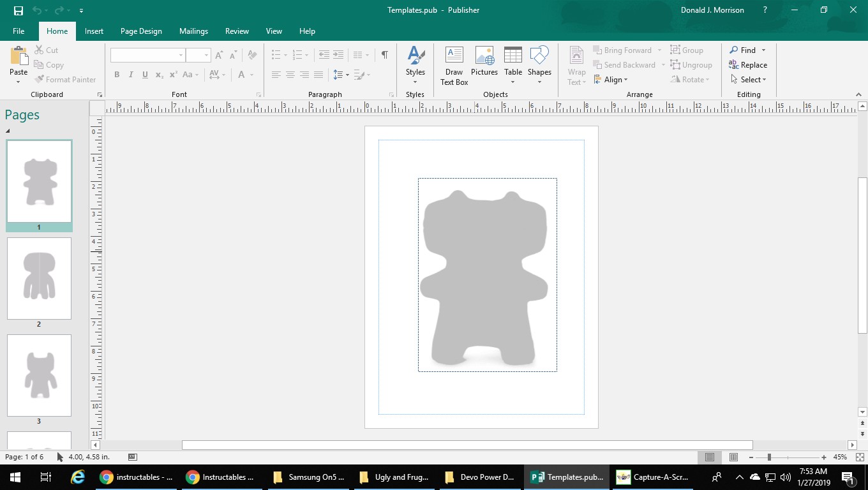Toggle Bold formatting
Image resolution: width=868 pixels, height=490 pixels.
[x=117, y=75]
